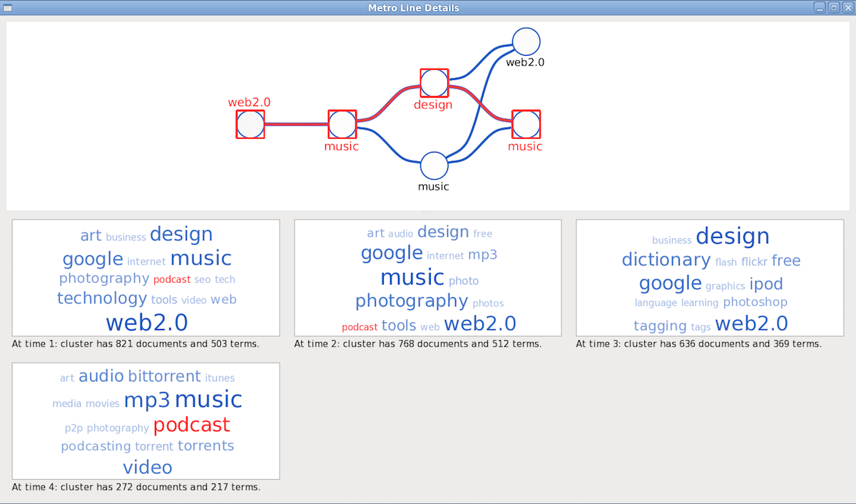Click the splitter handle below the metro map

click(x=428, y=212)
